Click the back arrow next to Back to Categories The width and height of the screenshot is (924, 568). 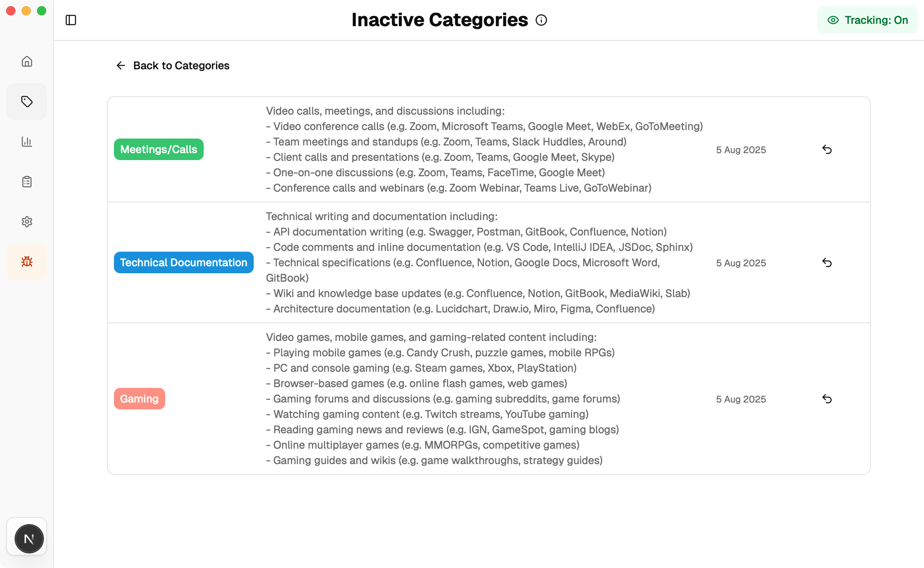pyautogui.click(x=121, y=65)
